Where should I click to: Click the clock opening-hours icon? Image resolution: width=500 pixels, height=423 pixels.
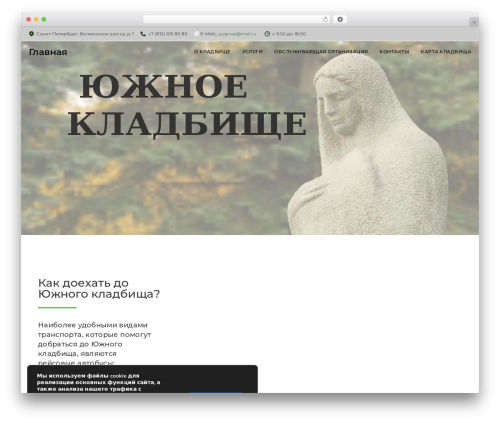[267, 34]
